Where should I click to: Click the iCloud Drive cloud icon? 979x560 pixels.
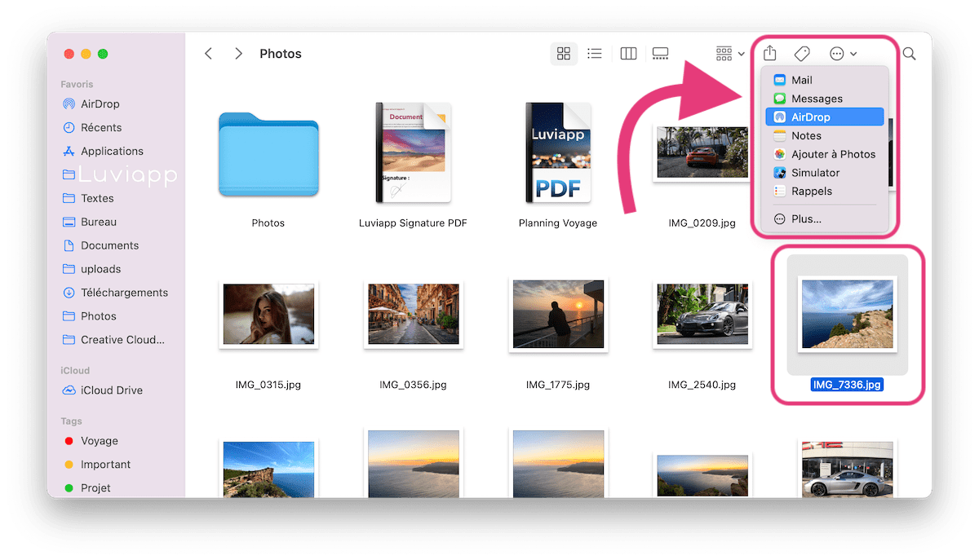tap(69, 390)
